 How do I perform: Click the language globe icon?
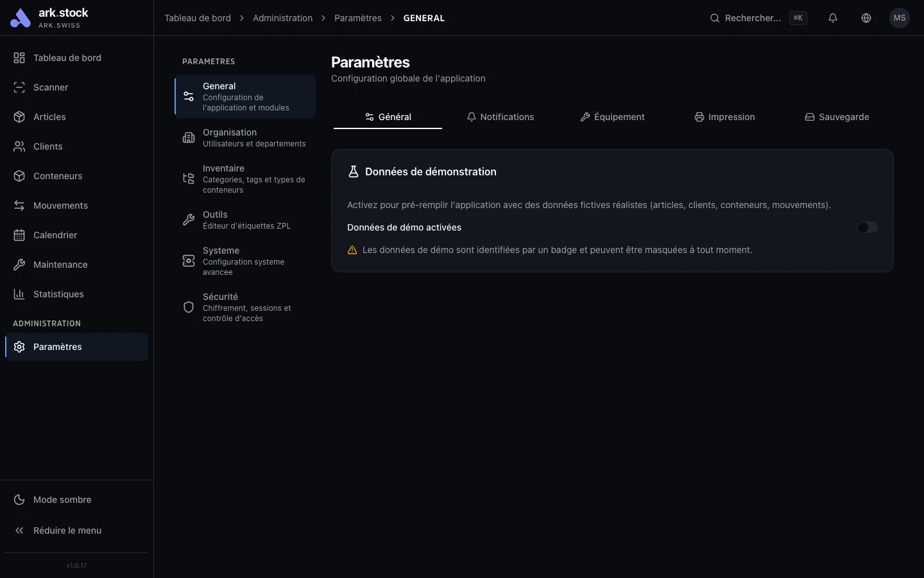[x=866, y=18]
